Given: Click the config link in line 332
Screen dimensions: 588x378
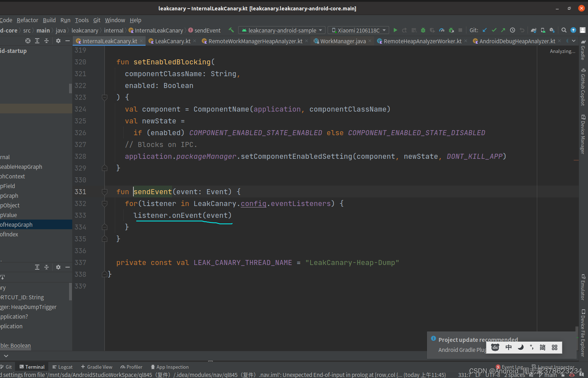Looking at the screenshot, I should pos(254,203).
